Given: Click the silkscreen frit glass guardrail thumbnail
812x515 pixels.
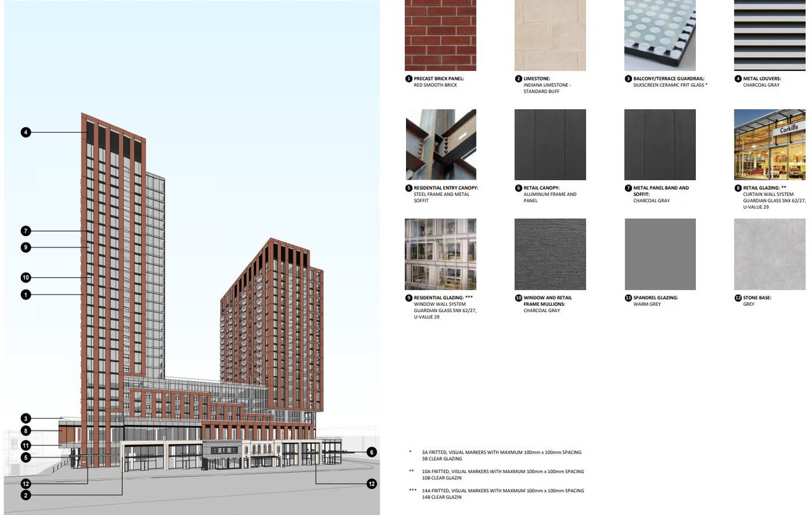Looking at the screenshot, I should click(660, 35).
